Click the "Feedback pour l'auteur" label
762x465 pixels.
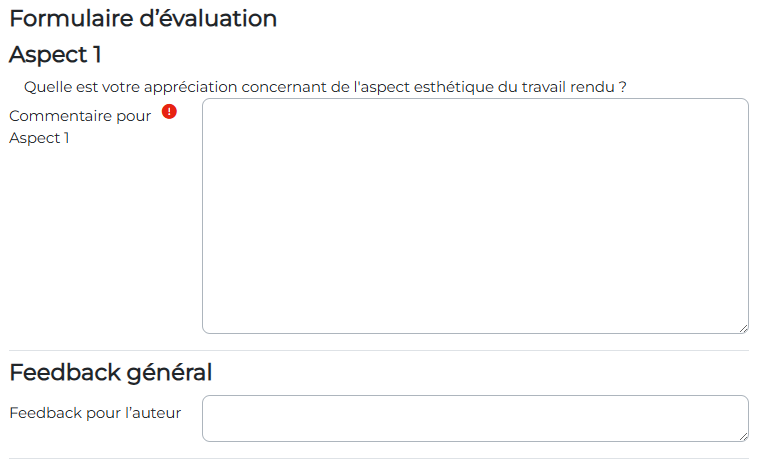95,412
